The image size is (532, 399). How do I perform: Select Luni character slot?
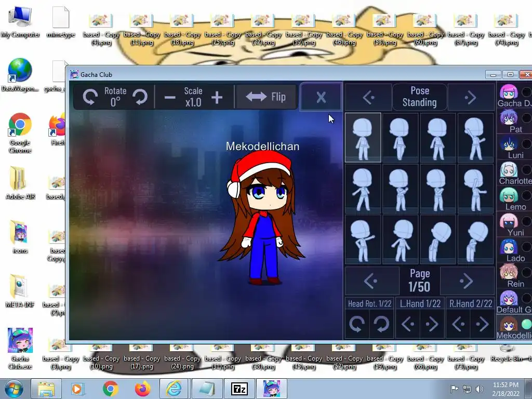(x=514, y=147)
